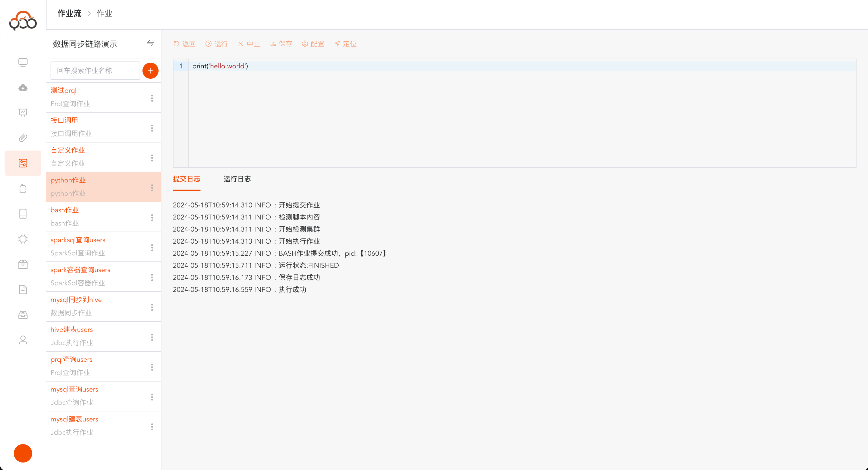868x470 pixels.
Task: Click the job name search field
Action: click(95, 70)
